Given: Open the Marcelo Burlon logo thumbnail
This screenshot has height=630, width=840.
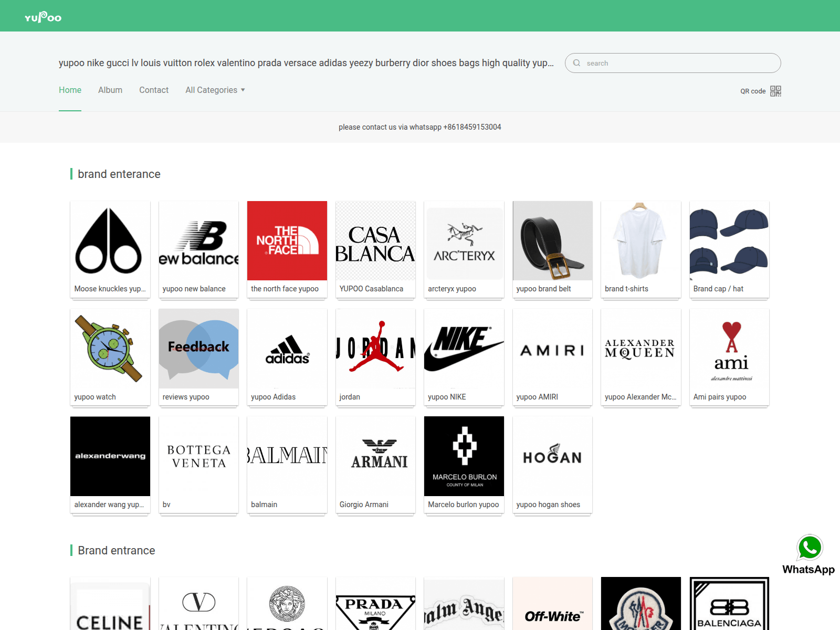Looking at the screenshot, I should pyautogui.click(x=464, y=456).
